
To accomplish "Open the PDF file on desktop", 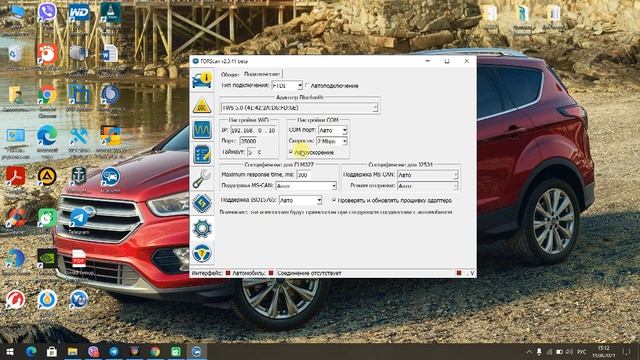I will click(78, 258).
